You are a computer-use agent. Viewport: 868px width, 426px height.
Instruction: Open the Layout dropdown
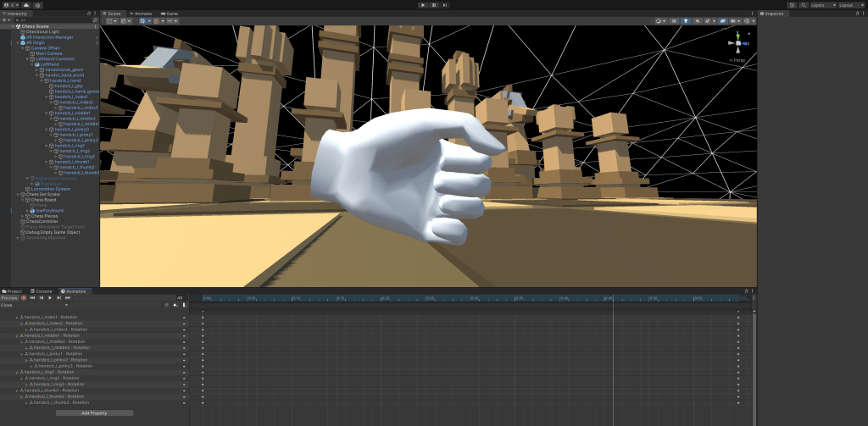[x=850, y=5]
